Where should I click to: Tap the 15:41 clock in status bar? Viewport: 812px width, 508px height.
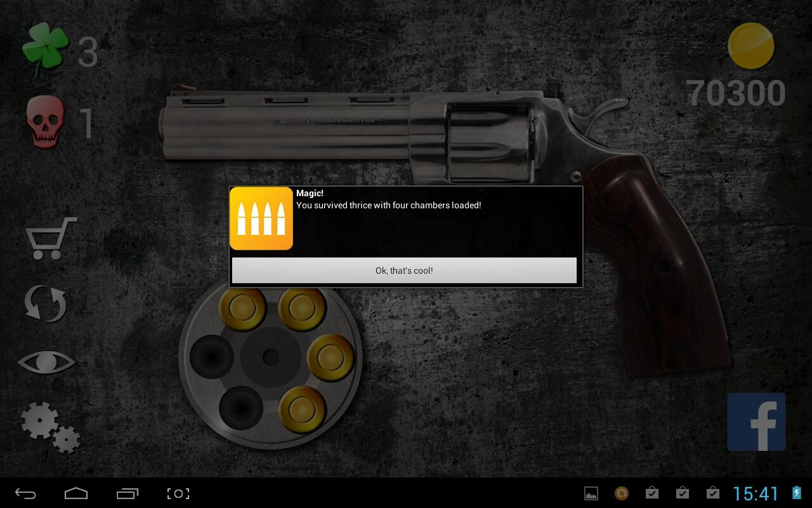pos(756,493)
